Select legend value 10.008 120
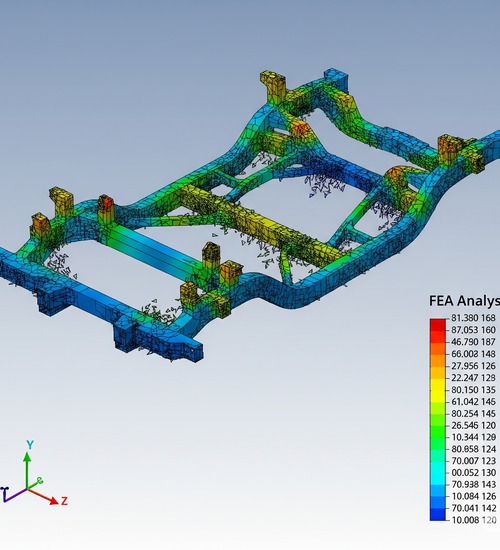Screen dimensions: 500x550 click(473, 520)
